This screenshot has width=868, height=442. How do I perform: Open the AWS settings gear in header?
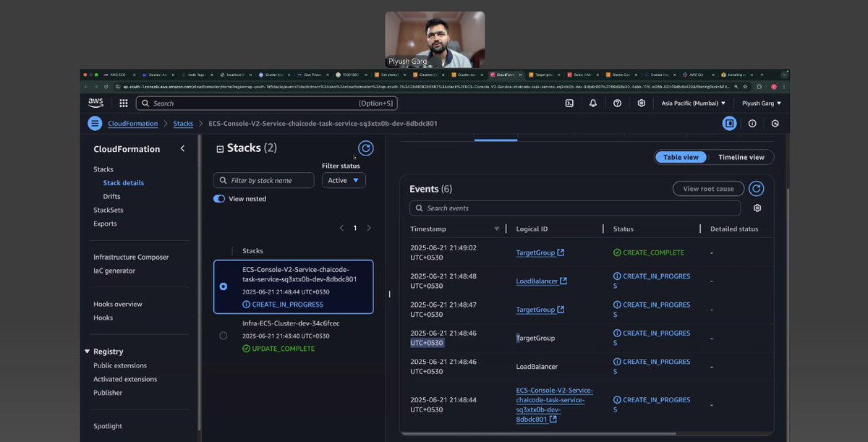click(641, 103)
